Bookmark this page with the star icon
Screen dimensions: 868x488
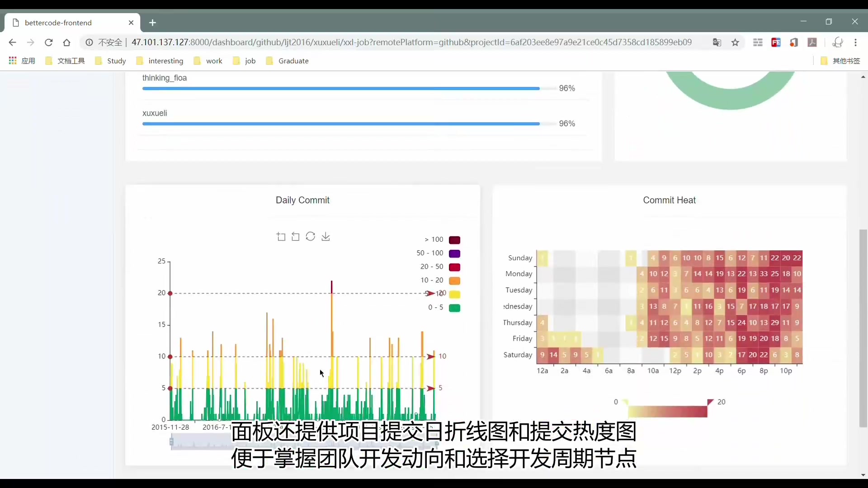pyautogui.click(x=735, y=42)
